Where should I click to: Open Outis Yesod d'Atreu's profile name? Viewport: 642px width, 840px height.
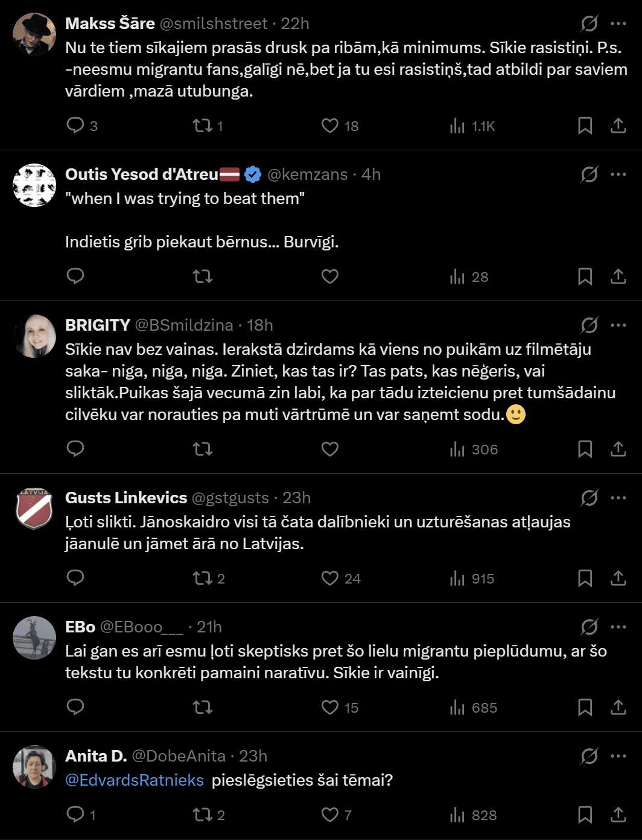click(142, 174)
